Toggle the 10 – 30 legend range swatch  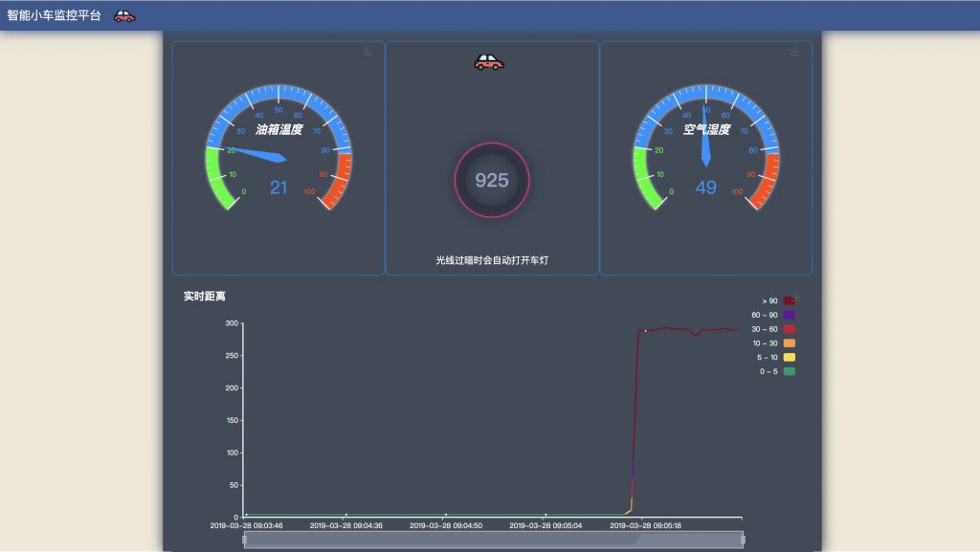pos(790,342)
